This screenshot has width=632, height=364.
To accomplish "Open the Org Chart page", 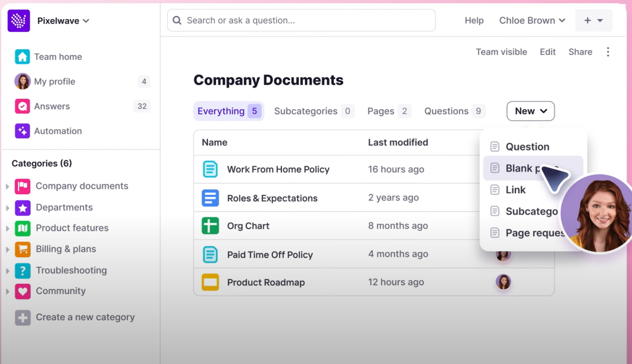I will coord(248,226).
